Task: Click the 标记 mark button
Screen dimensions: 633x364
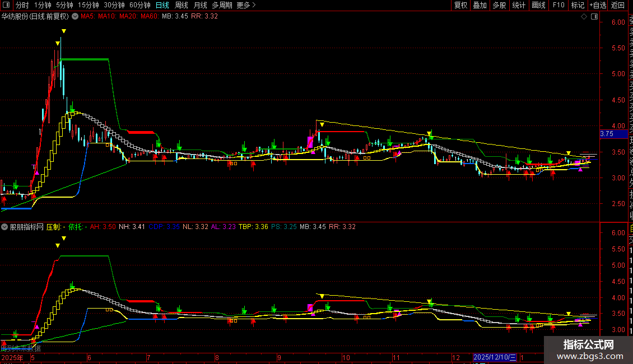Action: point(578,5)
